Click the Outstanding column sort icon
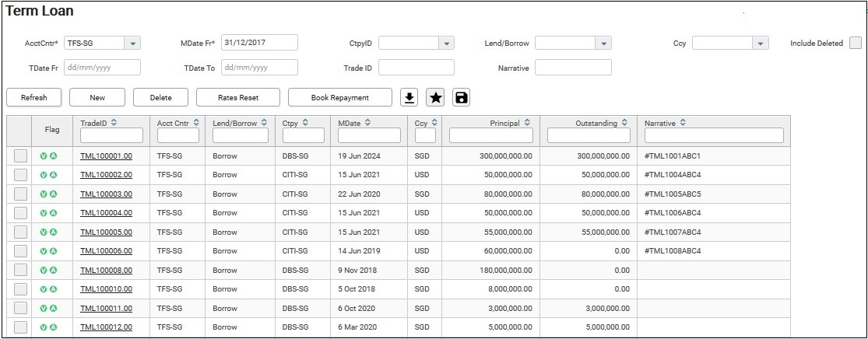Image resolution: width=868 pixels, height=339 pixels. [x=625, y=122]
